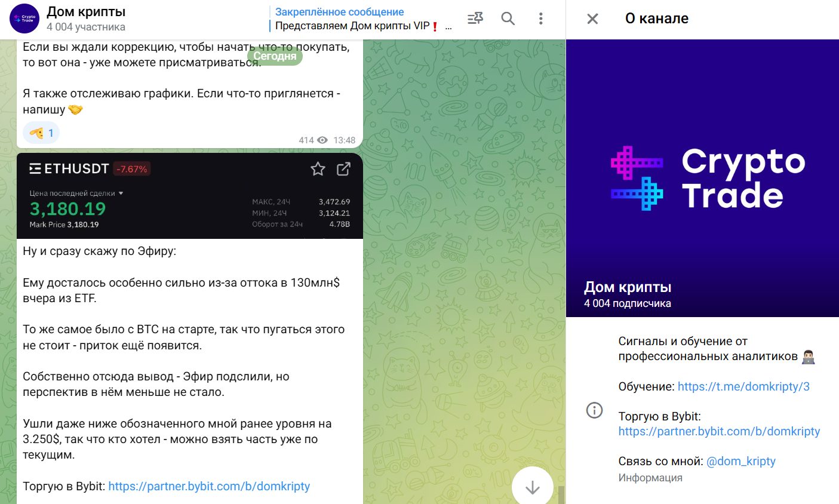Click the chat scrollbar thumb

click(x=561, y=494)
